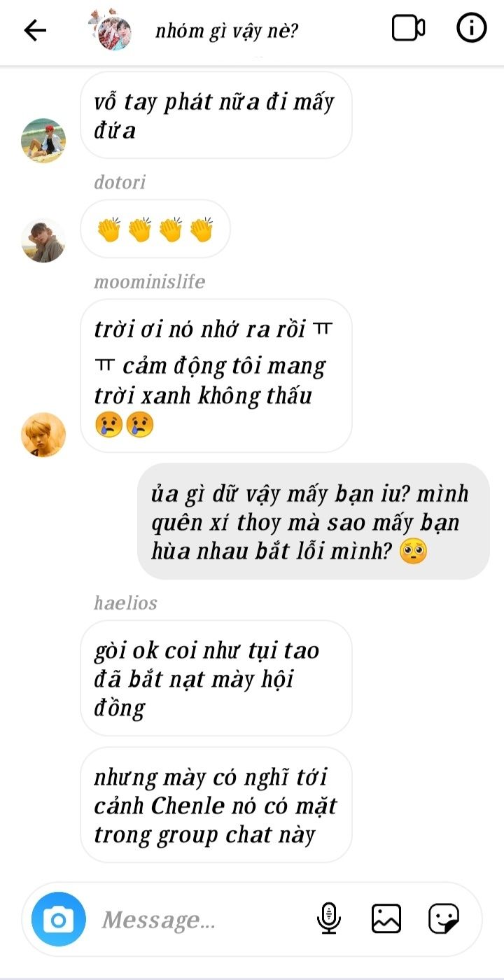The image size is (504, 980).
Task: Open the blue camera button
Action: [59, 919]
